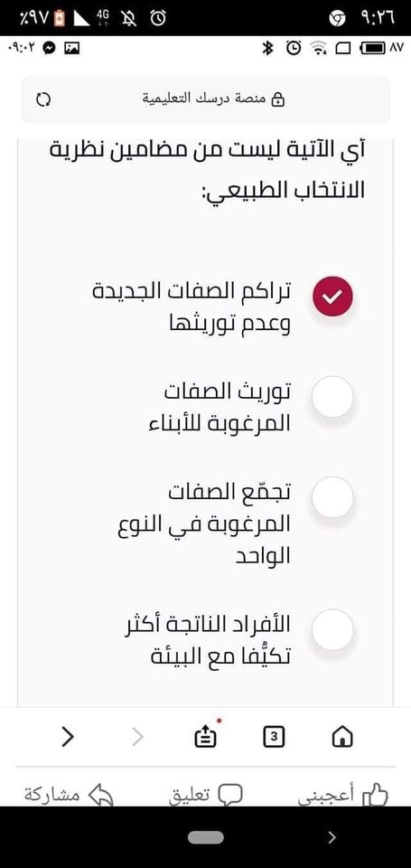Tap the thumbs-up أعجبني icon
Image resolution: width=411 pixels, height=868 pixels.
coord(375,796)
